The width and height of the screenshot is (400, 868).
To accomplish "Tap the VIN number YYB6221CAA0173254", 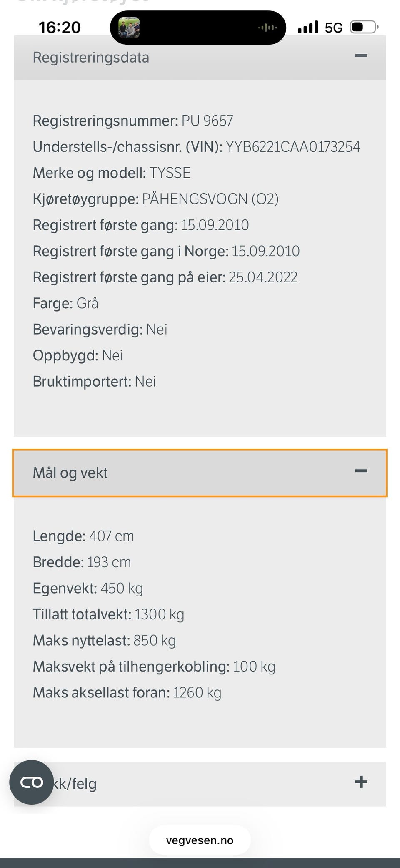I will point(293,147).
